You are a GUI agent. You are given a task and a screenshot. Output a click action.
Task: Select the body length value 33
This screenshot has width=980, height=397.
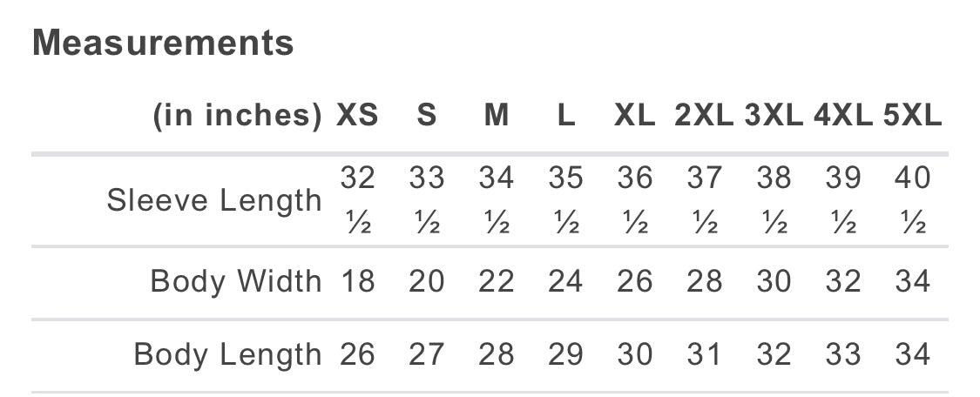tap(843, 354)
